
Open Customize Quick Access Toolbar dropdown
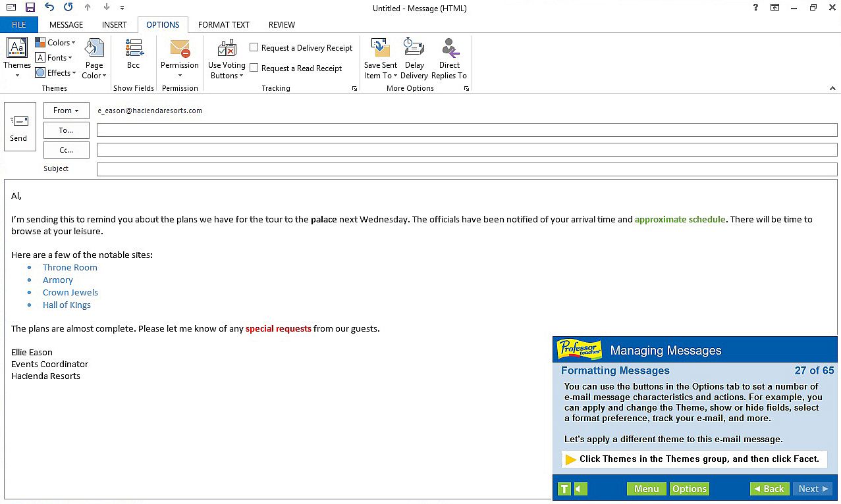tap(122, 8)
